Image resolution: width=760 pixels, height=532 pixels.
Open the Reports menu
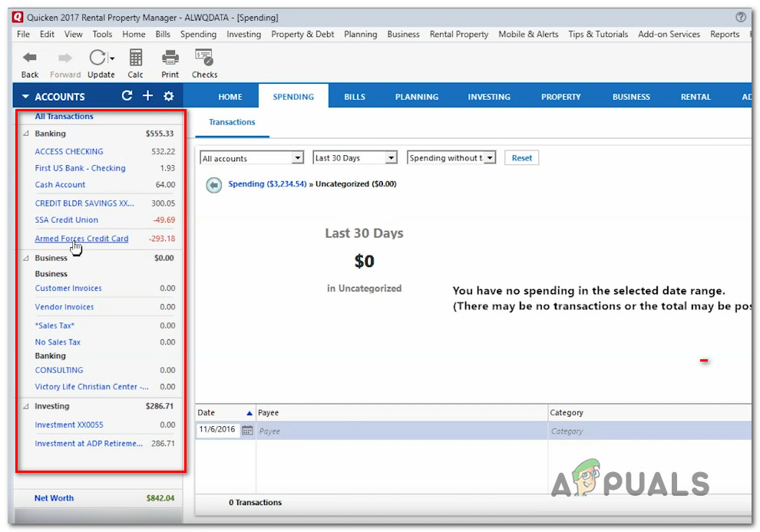point(725,34)
